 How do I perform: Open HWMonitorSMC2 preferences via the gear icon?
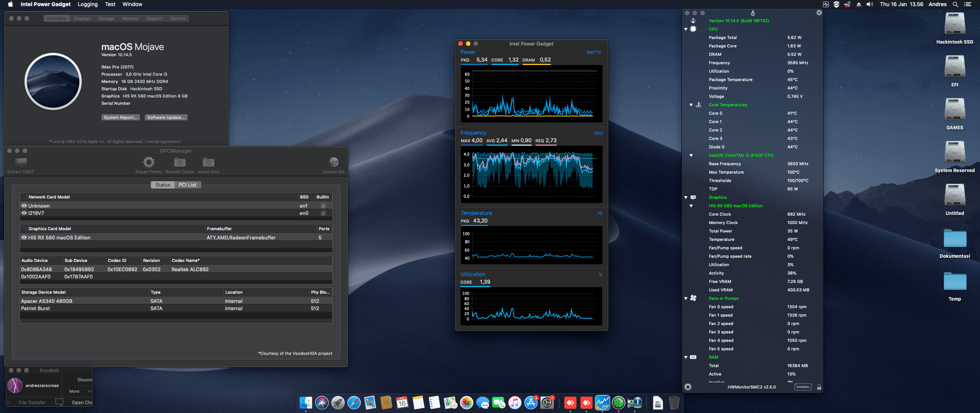[688, 387]
